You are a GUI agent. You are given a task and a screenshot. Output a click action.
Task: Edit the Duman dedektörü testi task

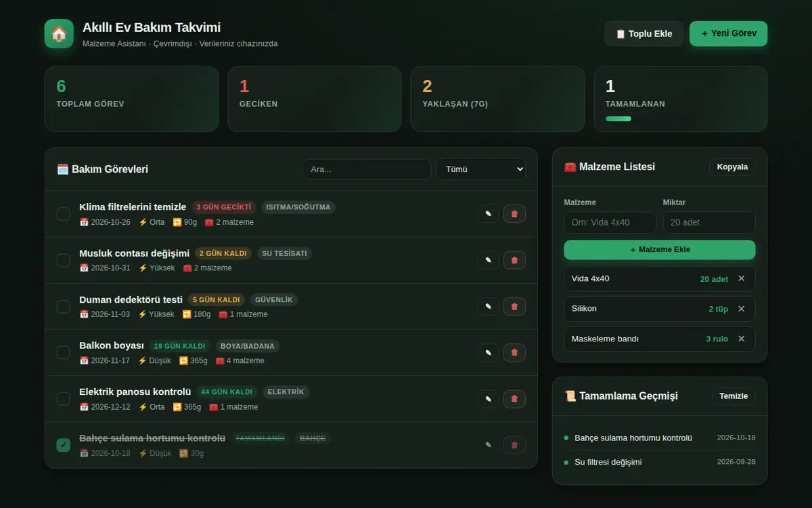point(488,306)
